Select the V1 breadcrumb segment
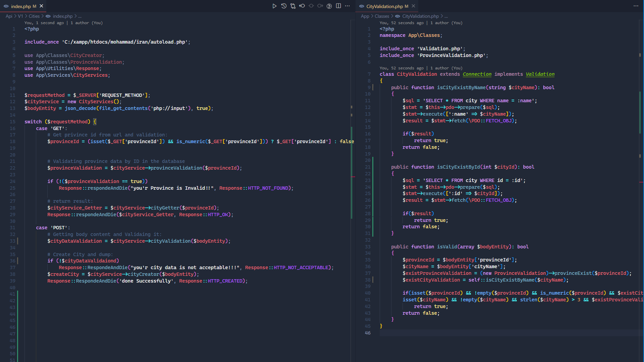 click(x=20, y=16)
